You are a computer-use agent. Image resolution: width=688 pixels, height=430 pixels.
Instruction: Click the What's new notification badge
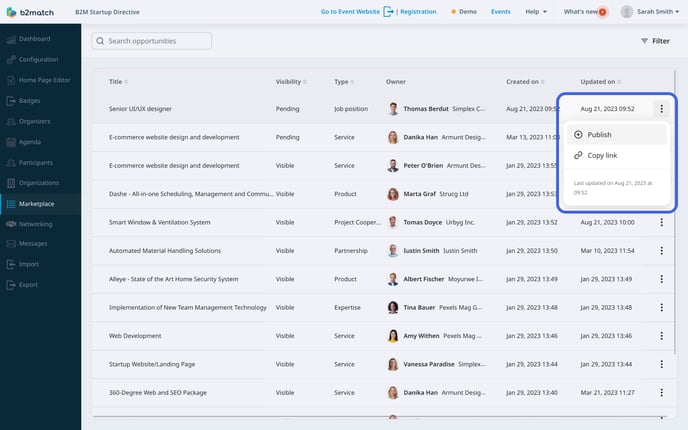[602, 12]
